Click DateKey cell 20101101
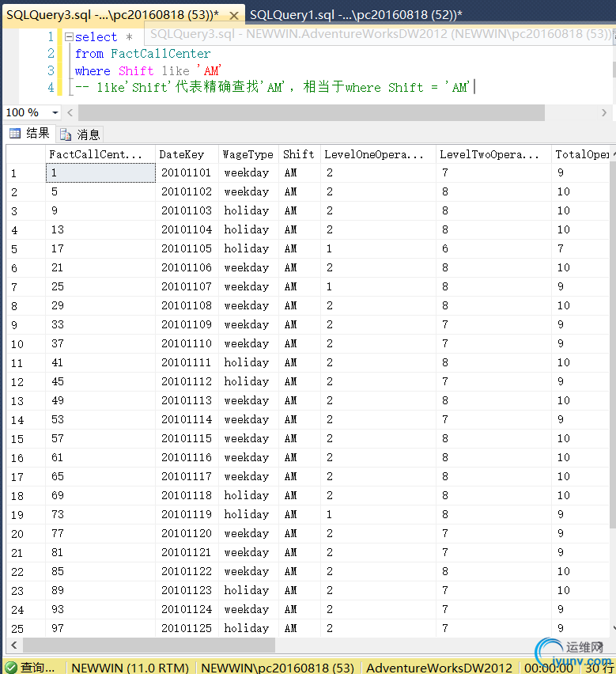This screenshot has height=674, width=616. click(x=187, y=172)
